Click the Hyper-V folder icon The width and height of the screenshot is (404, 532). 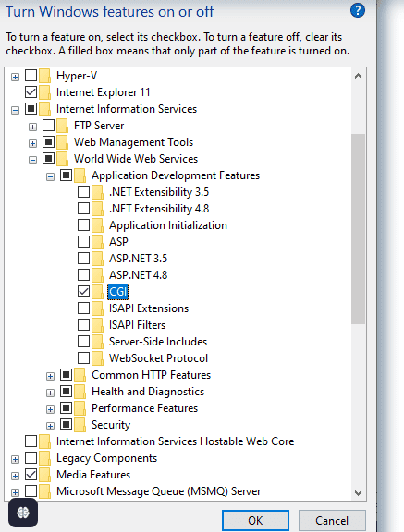[x=45, y=76]
